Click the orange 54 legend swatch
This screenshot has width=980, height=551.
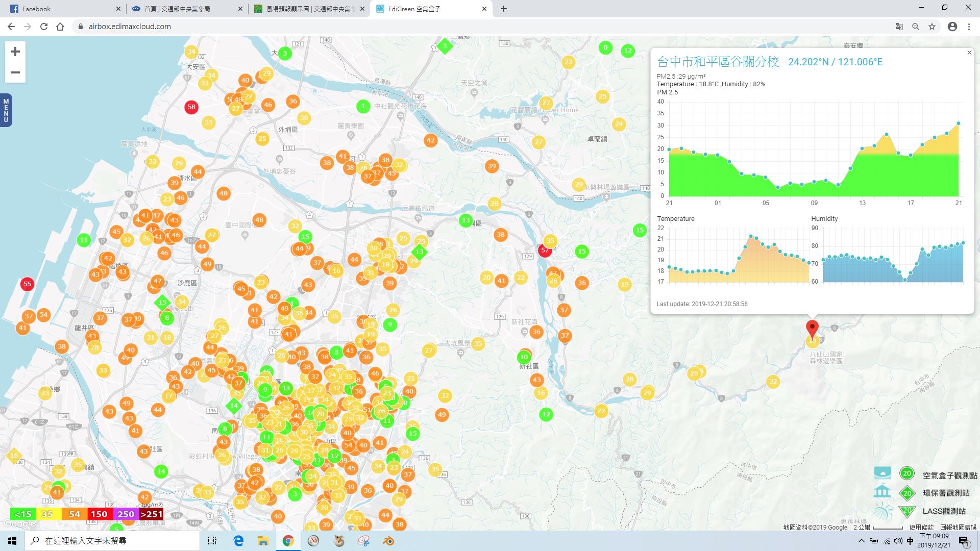[74, 514]
